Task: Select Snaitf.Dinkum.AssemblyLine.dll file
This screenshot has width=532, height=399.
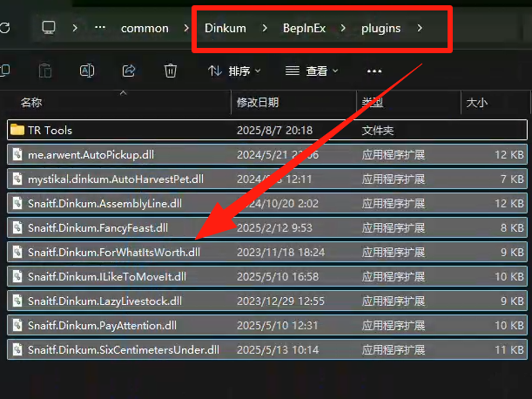Action: coord(267,203)
